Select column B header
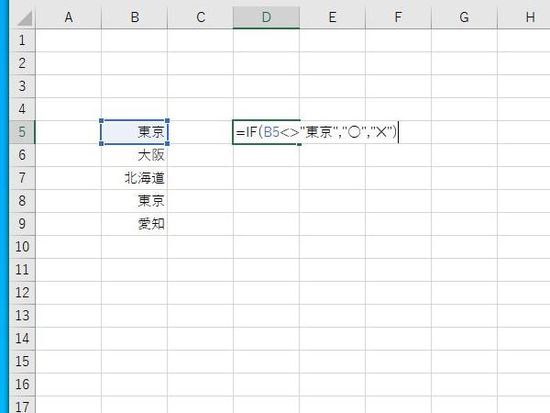Image resolution: width=550 pixels, height=413 pixels. tap(135, 18)
